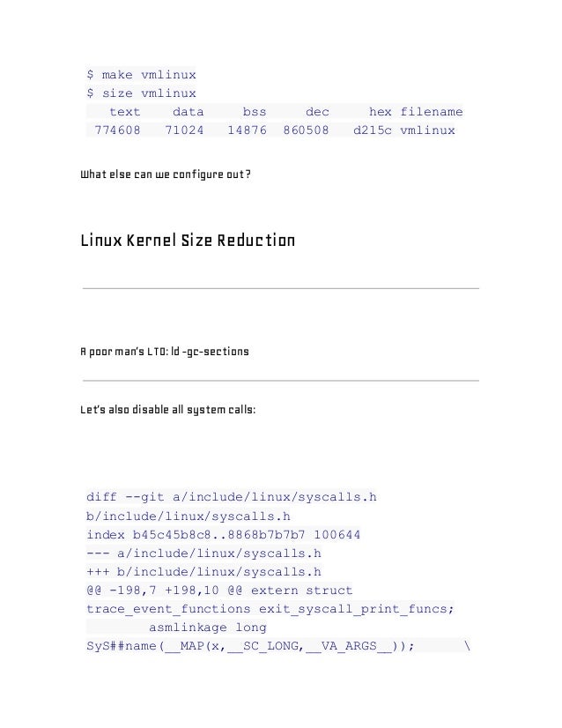Click the 'What else can we configure out?' text
This screenshot has height=728, width=562.
166,175
